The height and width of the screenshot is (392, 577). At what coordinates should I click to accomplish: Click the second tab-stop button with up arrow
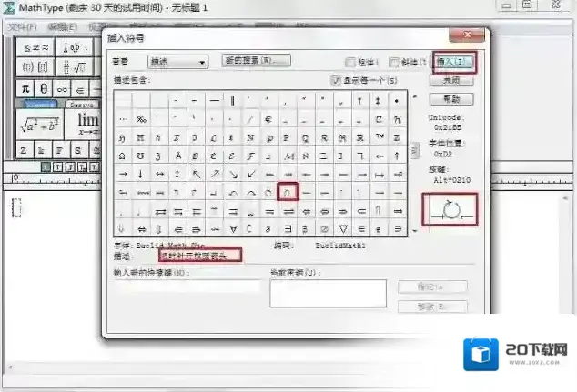tap(57, 167)
